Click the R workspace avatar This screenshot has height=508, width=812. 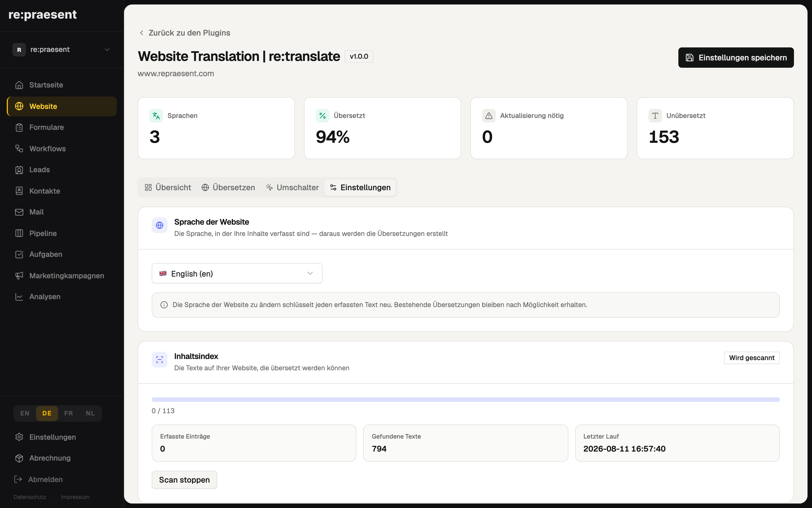[19, 50]
